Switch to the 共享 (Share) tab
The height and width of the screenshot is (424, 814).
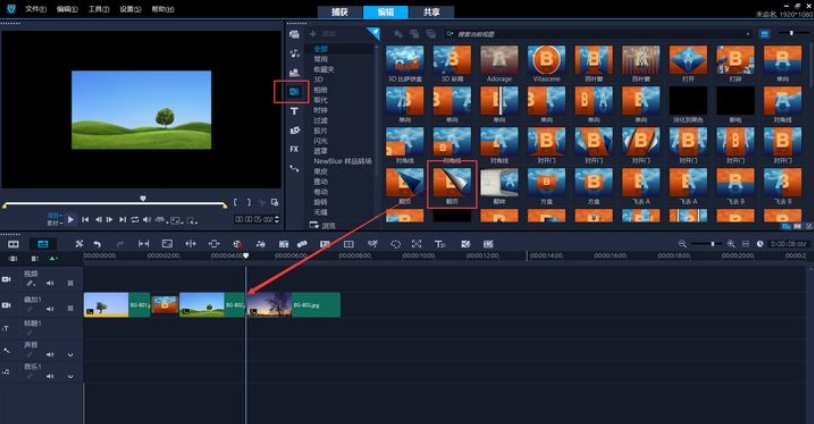coord(431,12)
